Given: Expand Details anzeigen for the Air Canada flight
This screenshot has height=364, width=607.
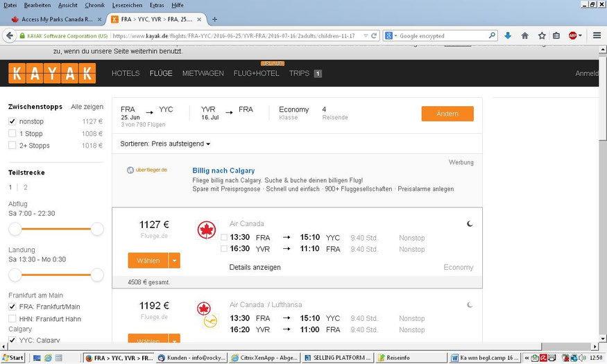Looking at the screenshot, I should [255, 268].
